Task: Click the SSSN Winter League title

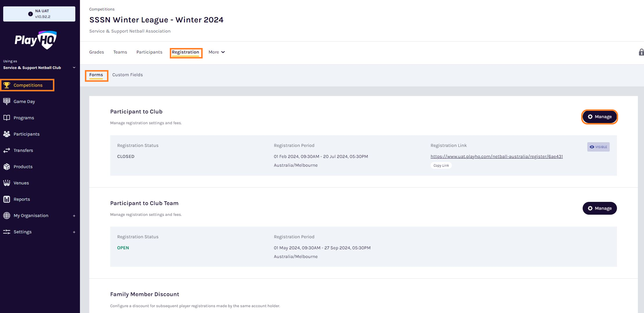Action: tap(156, 20)
